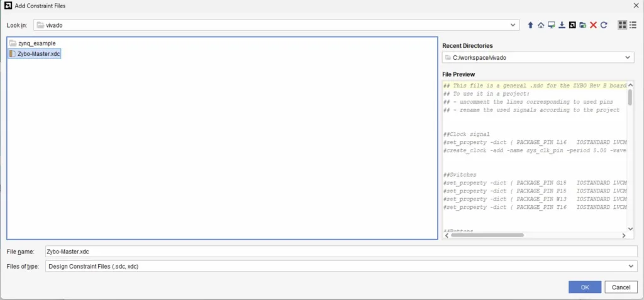
Task: Switch to detailed list view
Action: coord(633,25)
